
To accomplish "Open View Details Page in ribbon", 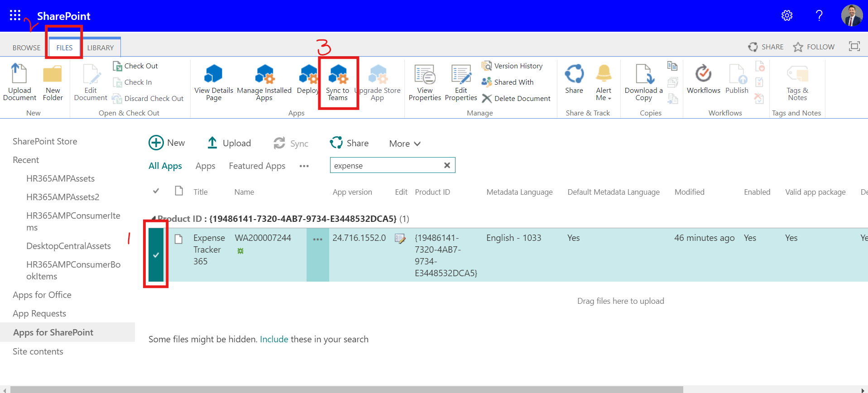I will (214, 82).
